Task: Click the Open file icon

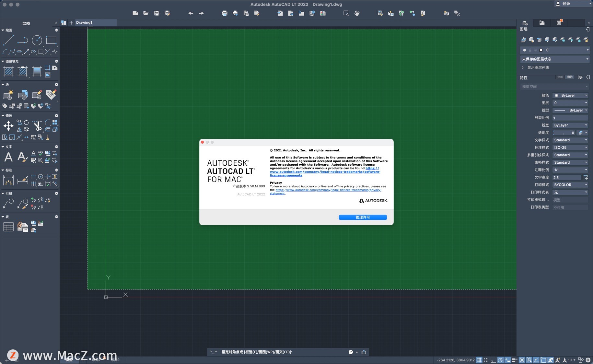Action: point(146,13)
